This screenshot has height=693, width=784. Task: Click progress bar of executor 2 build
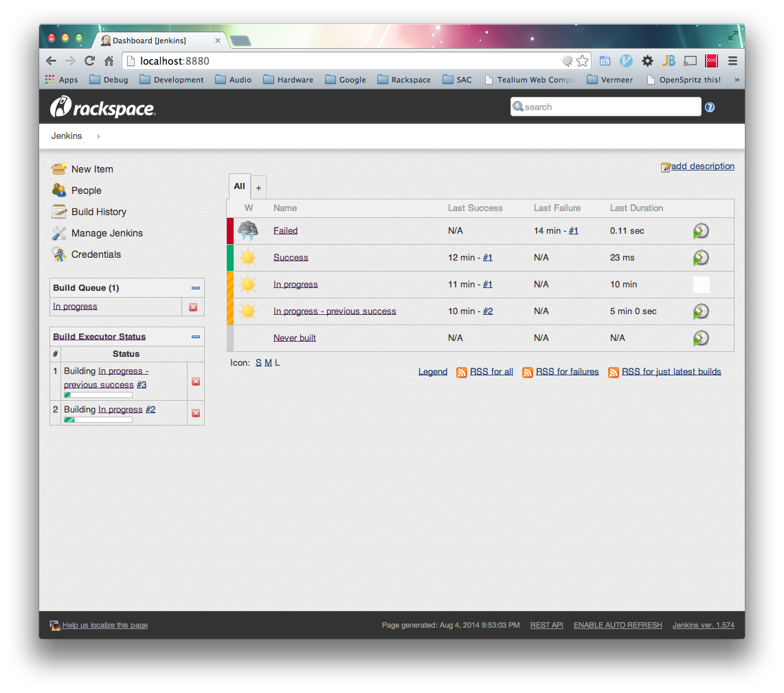coord(98,420)
